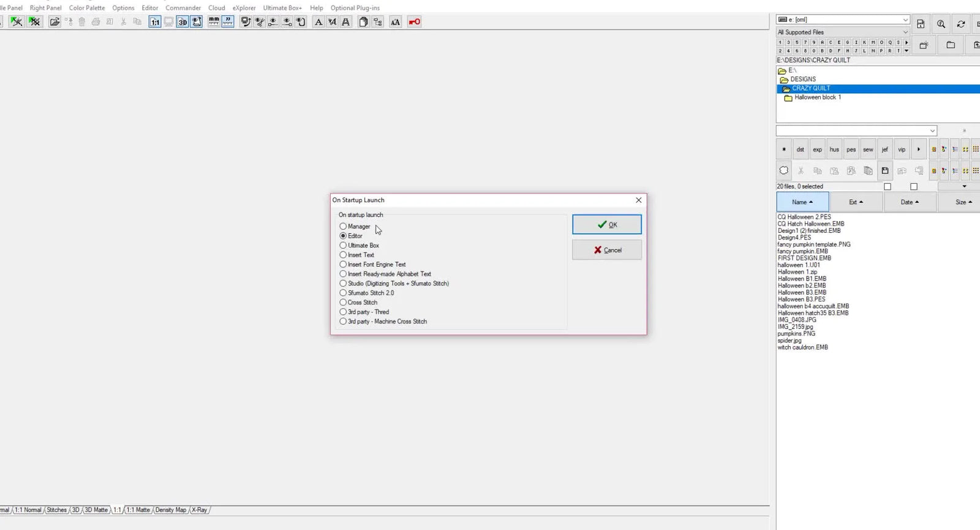Select file witch cauldron.EMB
Image resolution: width=980 pixels, height=530 pixels.
pos(803,347)
